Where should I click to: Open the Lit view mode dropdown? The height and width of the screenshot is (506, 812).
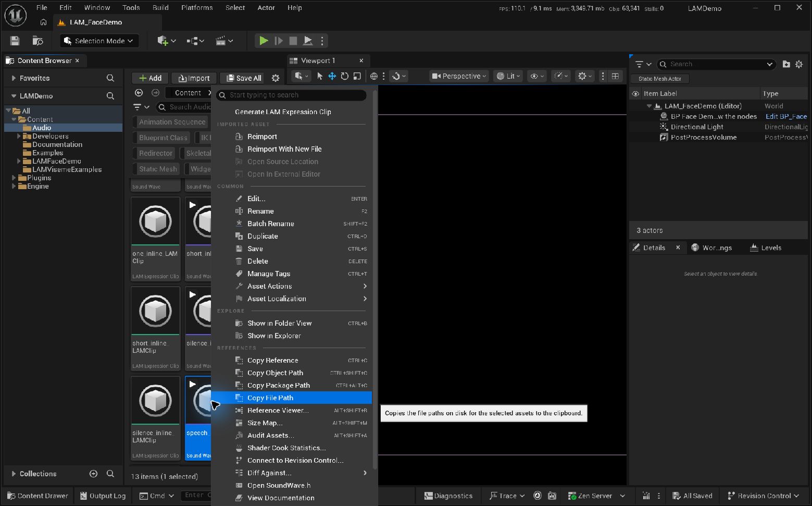[x=508, y=76]
